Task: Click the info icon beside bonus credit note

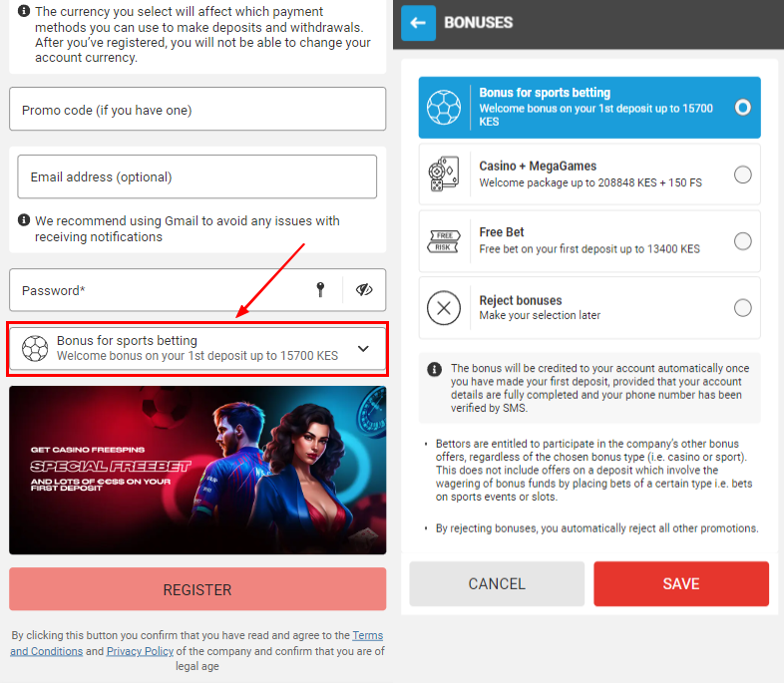Action: click(x=435, y=369)
